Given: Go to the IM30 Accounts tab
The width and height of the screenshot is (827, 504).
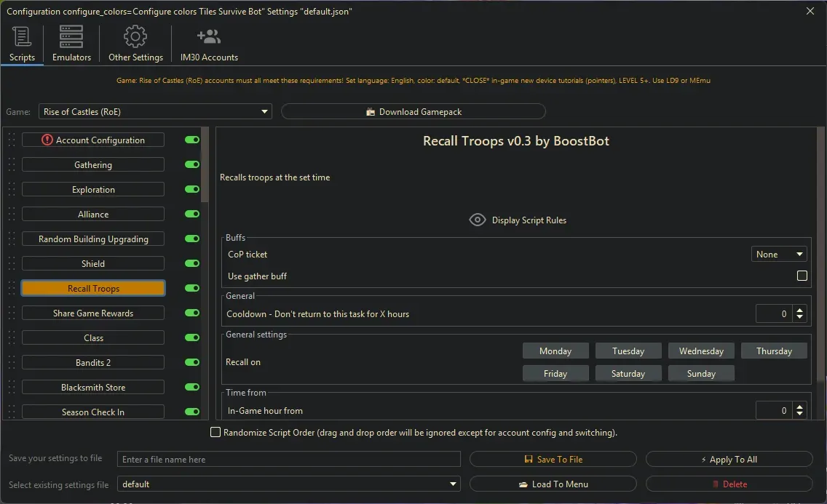Looking at the screenshot, I should tap(209, 45).
